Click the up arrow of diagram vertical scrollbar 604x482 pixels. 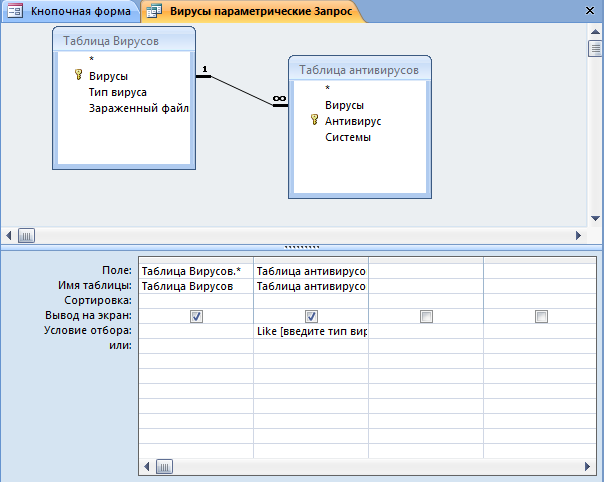click(x=595, y=32)
